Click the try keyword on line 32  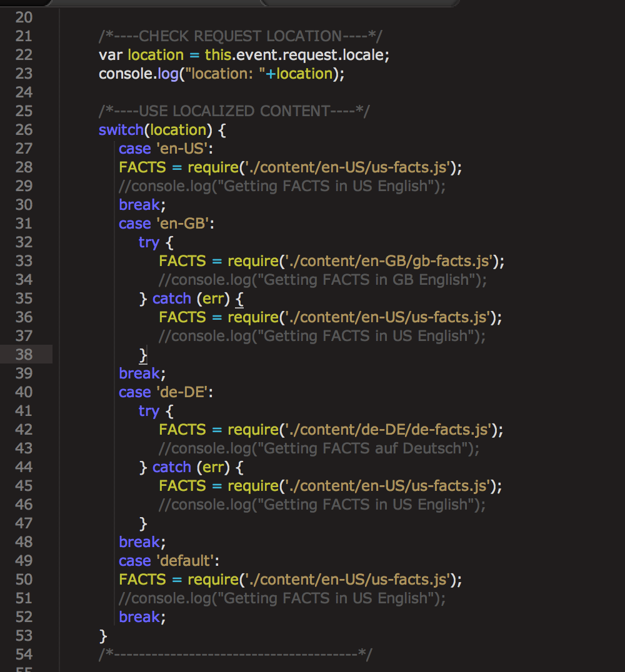(149, 242)
